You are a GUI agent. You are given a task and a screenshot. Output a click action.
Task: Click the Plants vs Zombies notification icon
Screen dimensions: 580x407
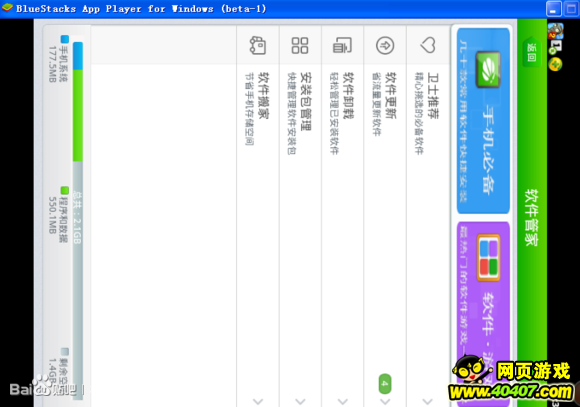coord(555,30)
